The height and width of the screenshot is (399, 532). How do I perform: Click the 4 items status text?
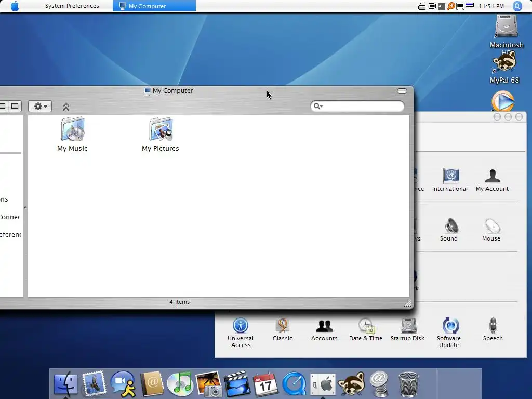(179, 302)
